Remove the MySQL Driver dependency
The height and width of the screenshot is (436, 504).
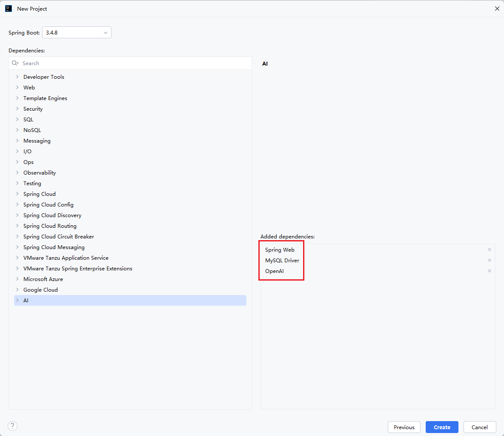[489, 260]
